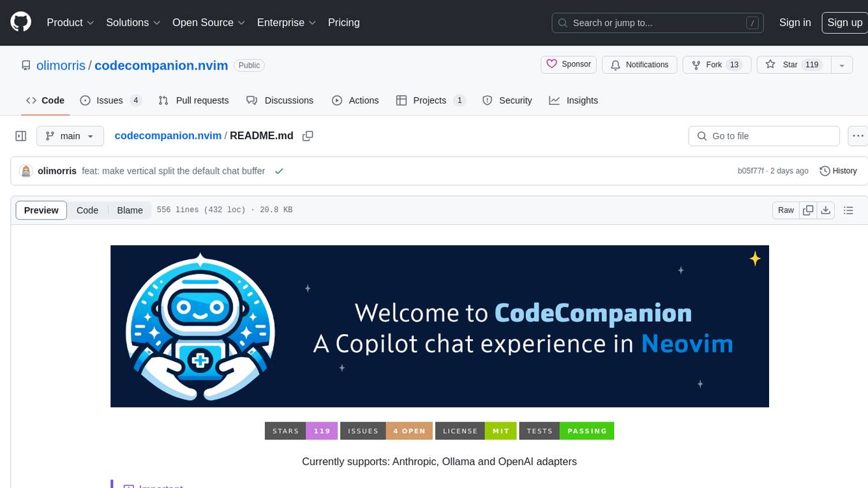This screenshot has width=868, height=488.
Task: Click the Stars 119 badge
Action: click(301, 431)
